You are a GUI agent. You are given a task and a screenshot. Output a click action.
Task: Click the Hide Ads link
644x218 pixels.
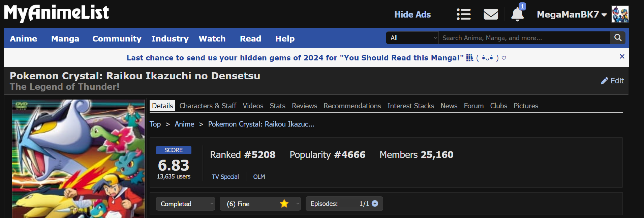tap(412, 15)
